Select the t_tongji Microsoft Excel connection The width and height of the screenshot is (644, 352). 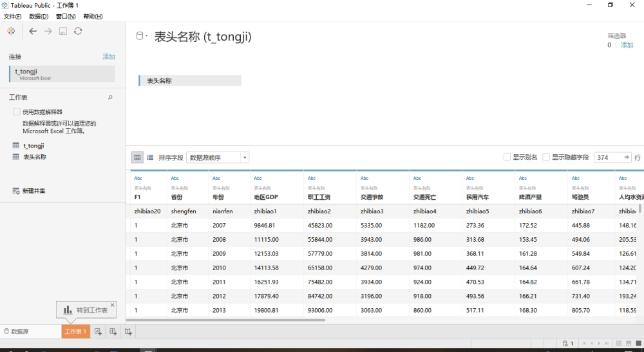coord(62,74)
